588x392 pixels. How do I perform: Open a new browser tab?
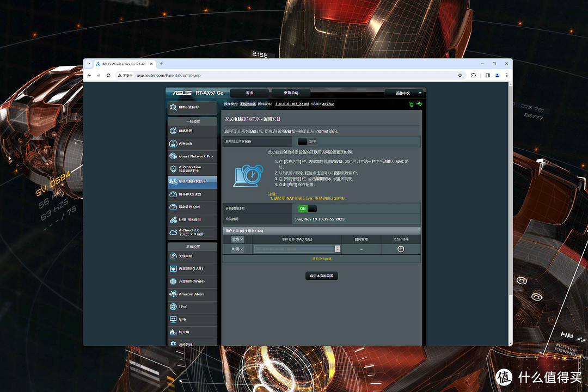point(161,64)
